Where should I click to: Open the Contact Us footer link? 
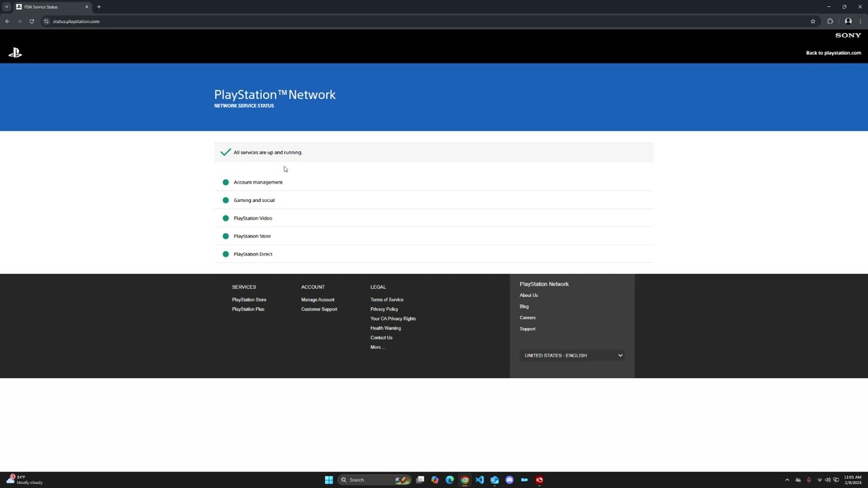tap(381, 338)
